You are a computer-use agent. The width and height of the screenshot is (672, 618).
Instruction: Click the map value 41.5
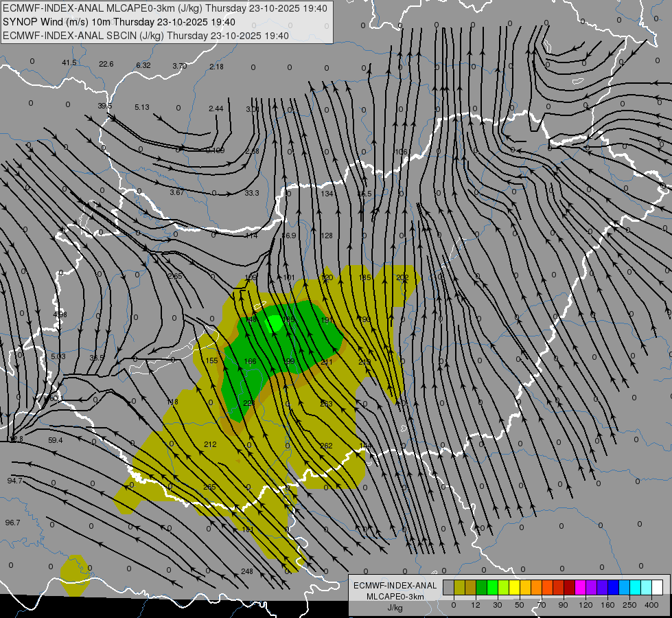coord(69,62)
